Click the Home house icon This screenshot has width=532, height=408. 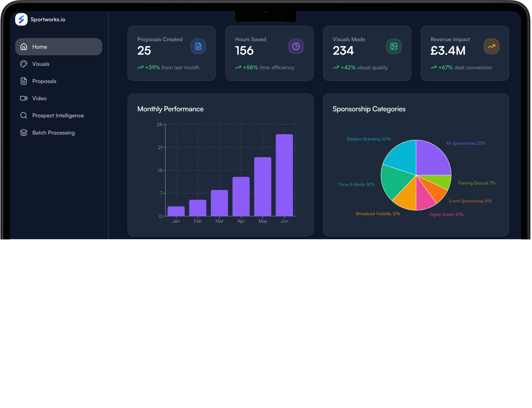coord(24,47)
